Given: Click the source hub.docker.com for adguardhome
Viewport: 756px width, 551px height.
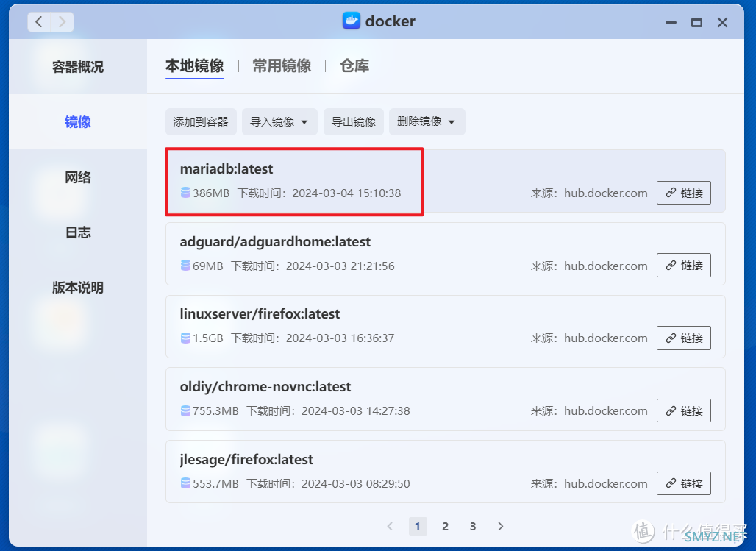Looking at the screenshot, I should tap(605, 266).
